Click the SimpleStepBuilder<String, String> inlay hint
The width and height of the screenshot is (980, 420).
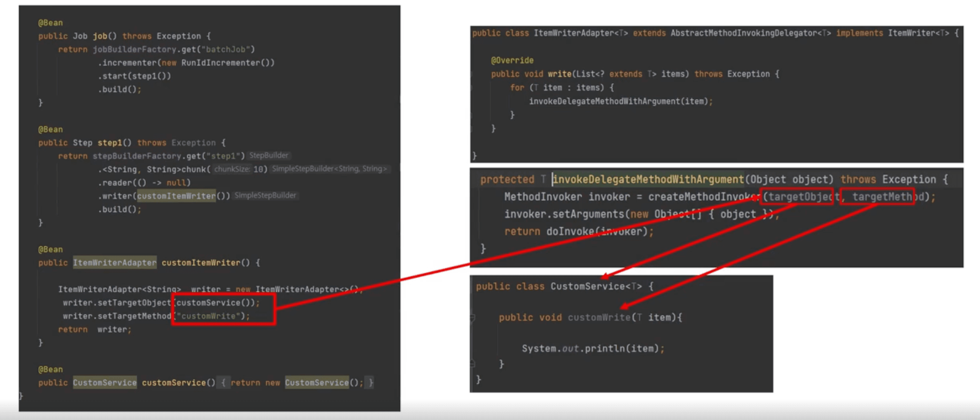pyautogui.click(x=329, y=169)
